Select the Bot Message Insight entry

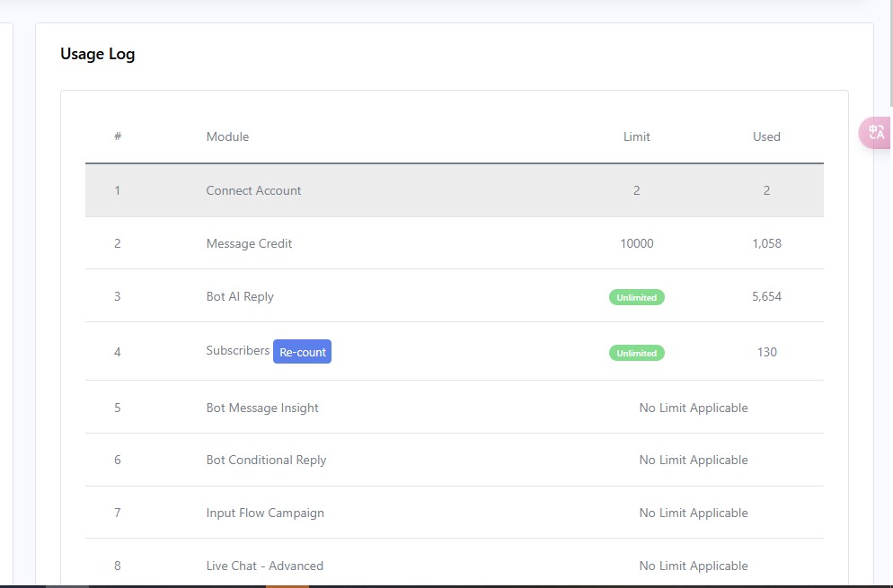click(262, 408)
